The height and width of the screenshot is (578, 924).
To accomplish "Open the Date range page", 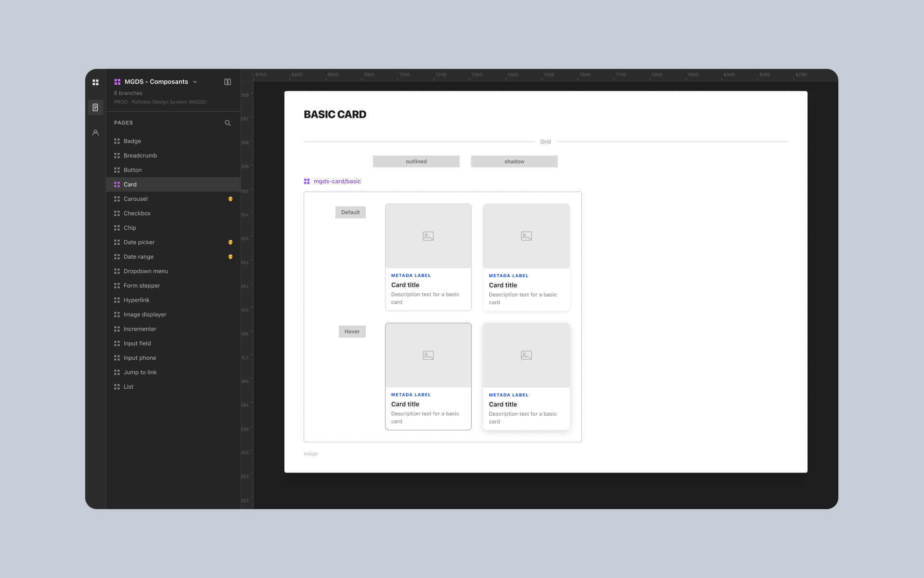I will tap(173, 257).
